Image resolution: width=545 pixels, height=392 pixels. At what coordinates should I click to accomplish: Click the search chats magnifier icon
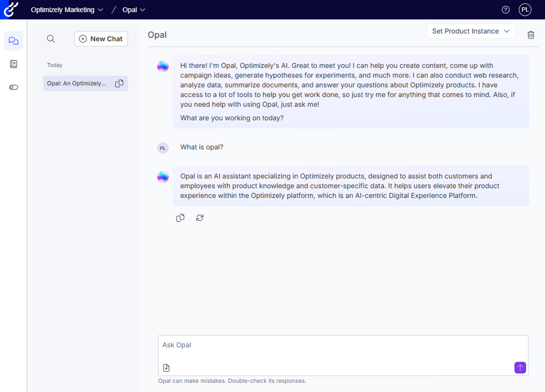[x=51, y=39]
